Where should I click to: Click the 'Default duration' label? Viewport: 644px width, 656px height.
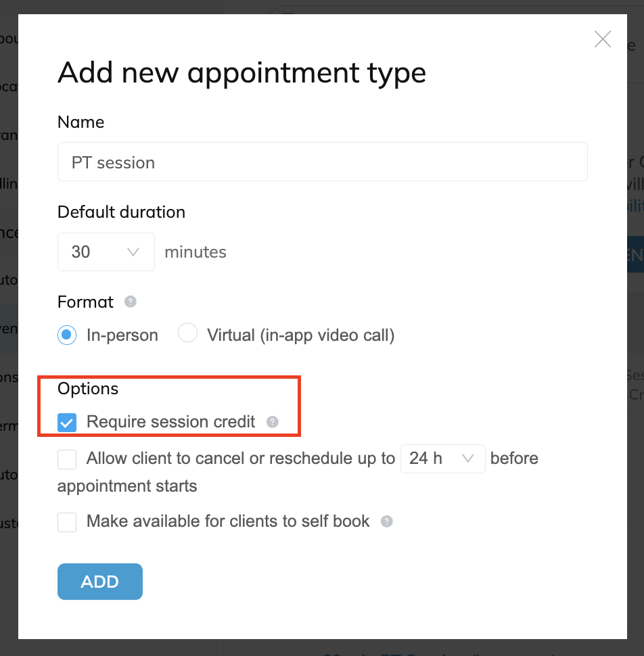[x=121, y=212]
